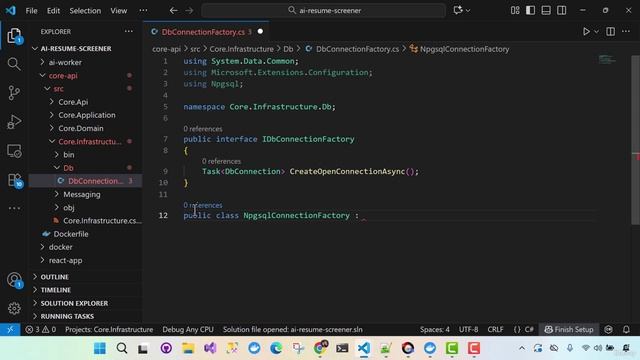
Task: Show additional activity bar views ellipsis
Action: [14, 208]
